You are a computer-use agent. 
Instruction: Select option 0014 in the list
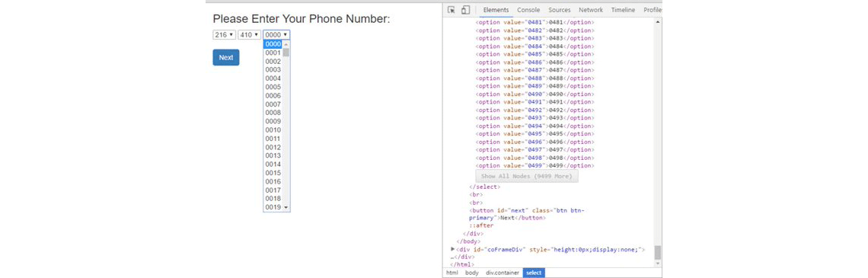click(273, 165)
